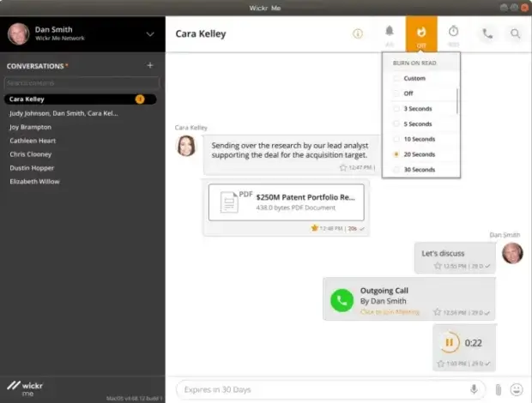Open the notification bell settings
532x403 pixels.
[390, 33]
